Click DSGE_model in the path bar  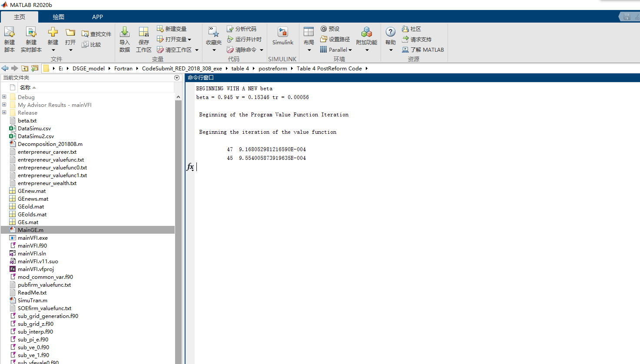click(89, 68)
